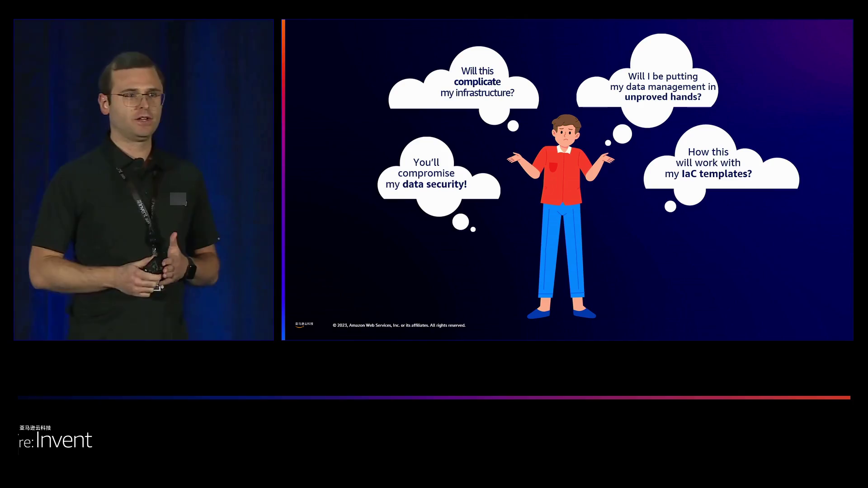Viewport: 868px width, 488px height.
Task: Click the 'data security' thought bubble
Action: (x=426, y=174)
